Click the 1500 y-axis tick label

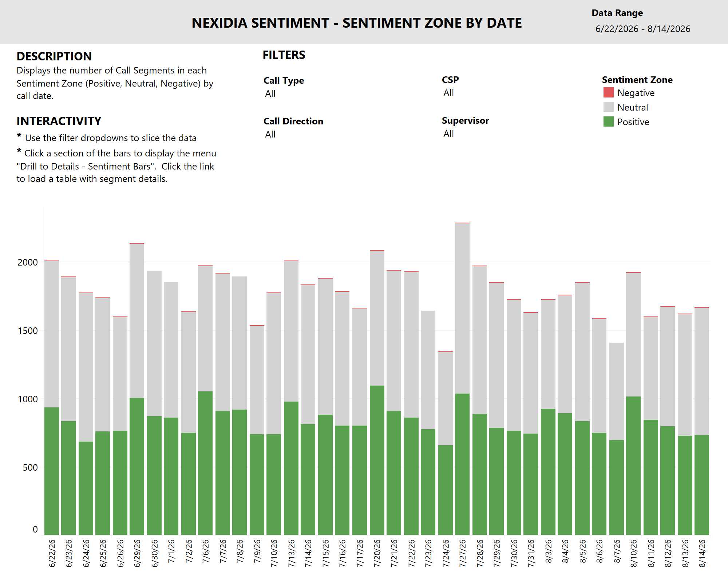pyautogui.click(x=28, y=331)
